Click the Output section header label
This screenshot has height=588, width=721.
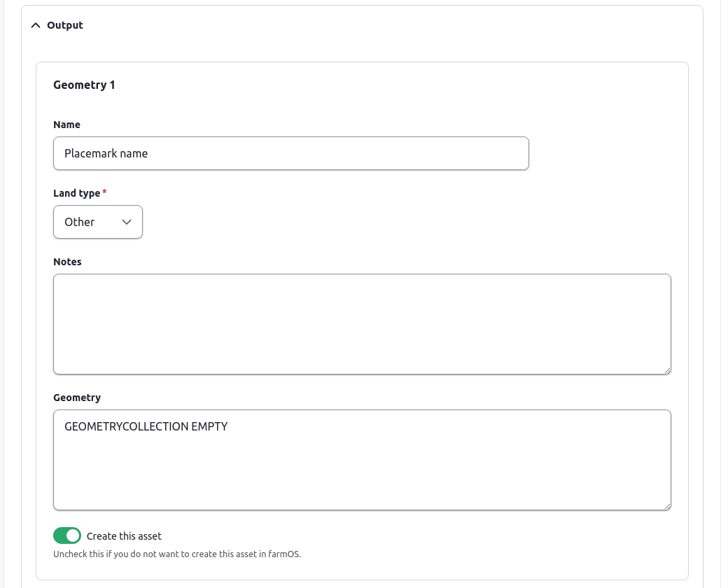(x=65, y=25)
